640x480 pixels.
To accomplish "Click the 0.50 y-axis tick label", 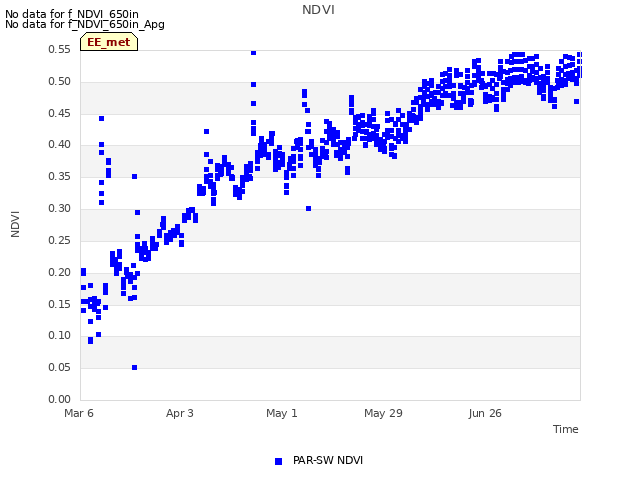I will (x=59, y=81).
